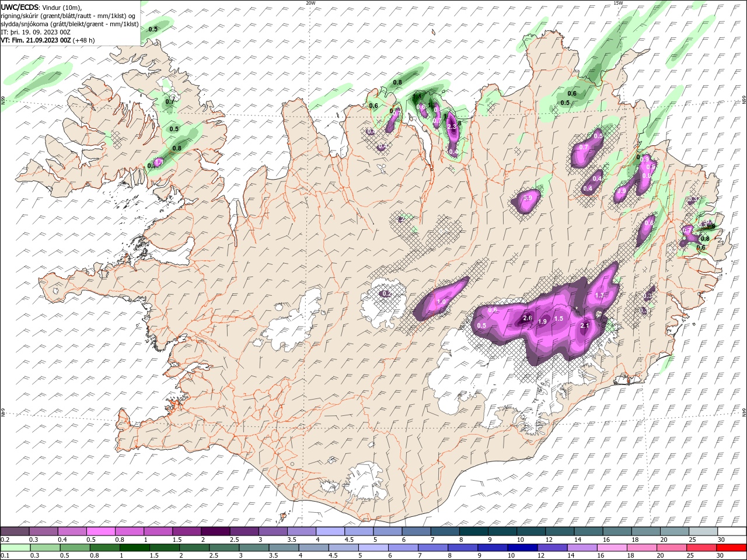Select the 3.5 swatch in the lower rain legend row
This screenshot has height=560, width=747.
tap(283, 548)
